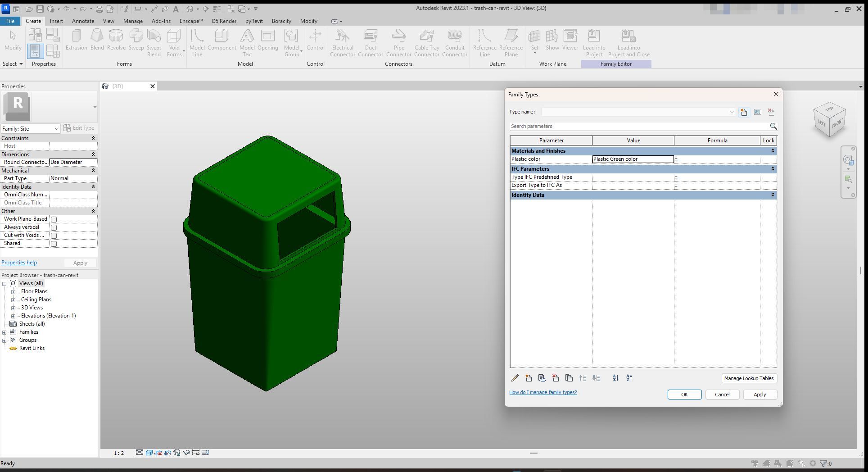Switch to the pyRevit ribbon tab
868x472 pixels.
(x=254, y=21)
